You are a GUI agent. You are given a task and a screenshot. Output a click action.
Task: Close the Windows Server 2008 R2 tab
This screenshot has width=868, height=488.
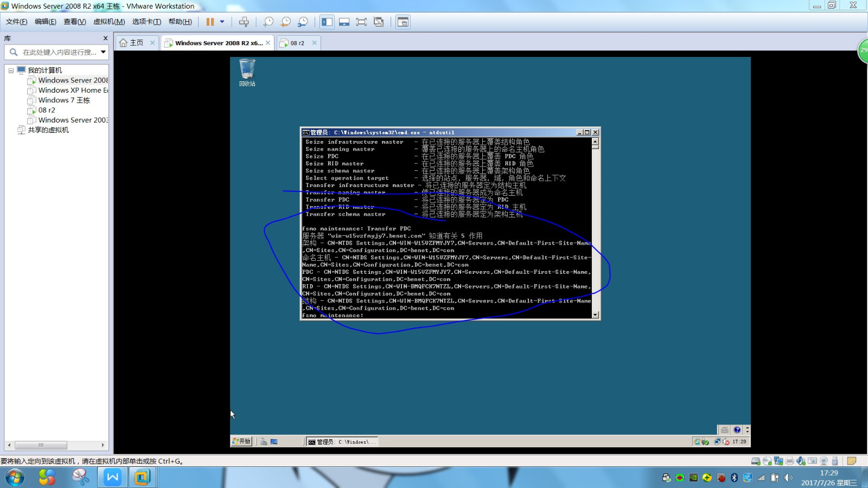click(268, 43)
